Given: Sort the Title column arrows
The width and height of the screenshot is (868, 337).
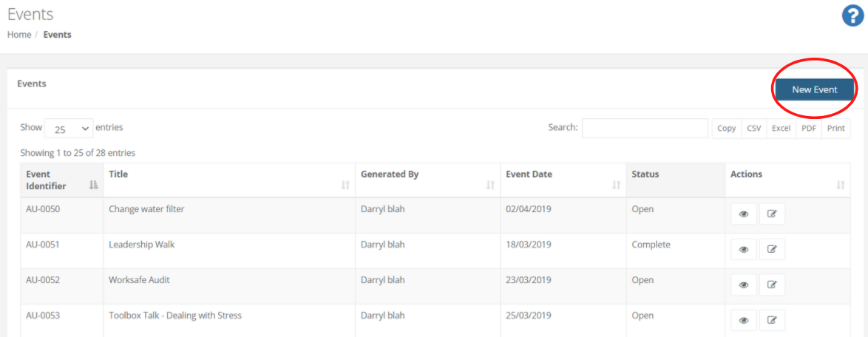Looking at the screenshot, I should click(x=345, y=185).
